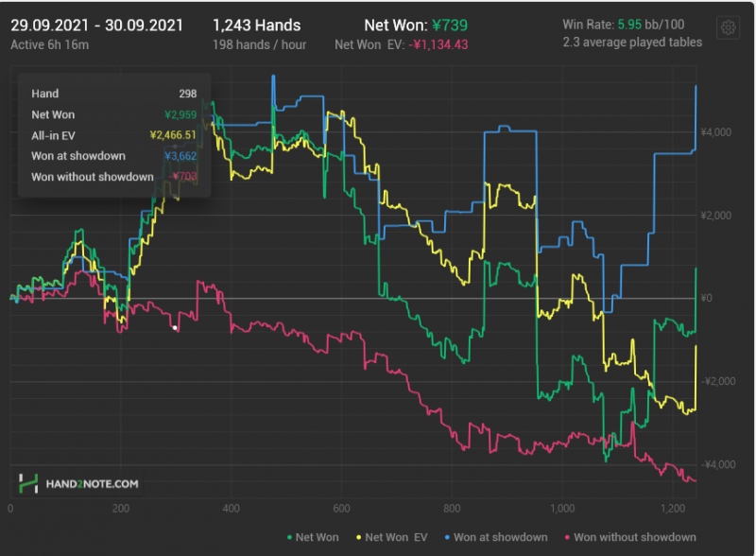Select the Net Won ¥739 header value
This screenshot has width=756, height=556.
coord(418,25)
